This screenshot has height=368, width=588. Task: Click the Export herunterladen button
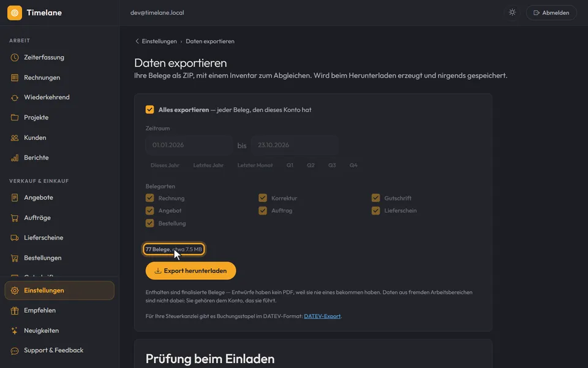(191, 270)
